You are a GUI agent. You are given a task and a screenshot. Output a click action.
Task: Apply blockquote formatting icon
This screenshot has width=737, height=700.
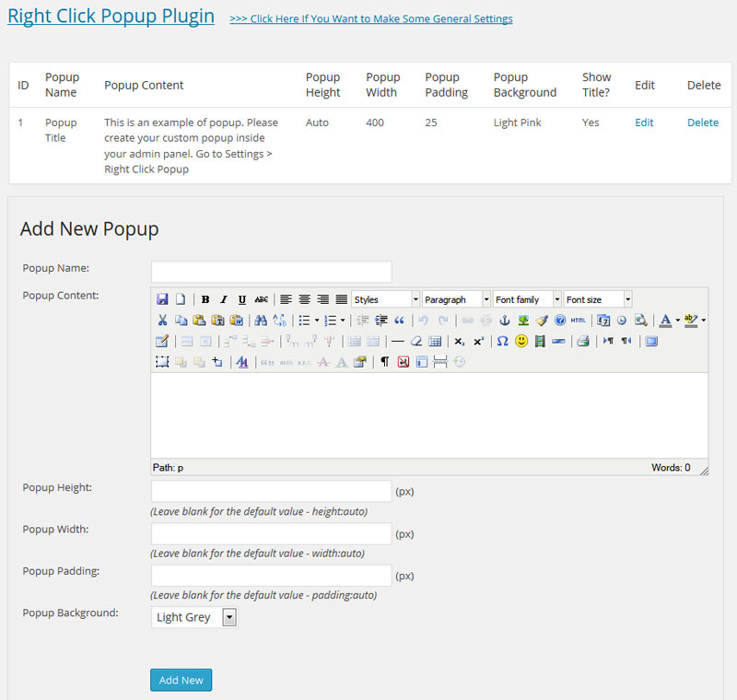tap(399, 321)
